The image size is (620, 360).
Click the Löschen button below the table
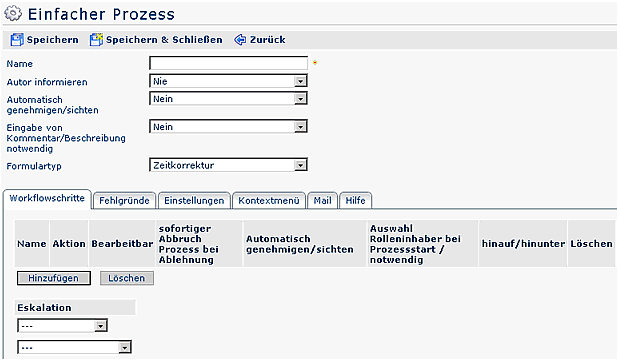click(x=127, y=278)
